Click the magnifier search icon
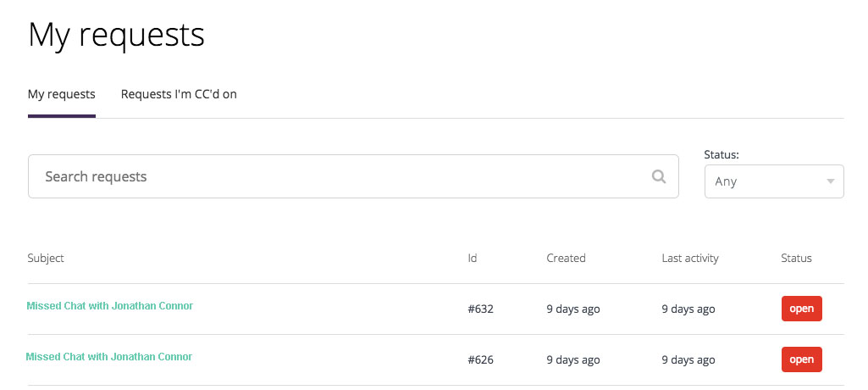The height and width of the screenshot is (390, 868). click(x=658, y=176)
